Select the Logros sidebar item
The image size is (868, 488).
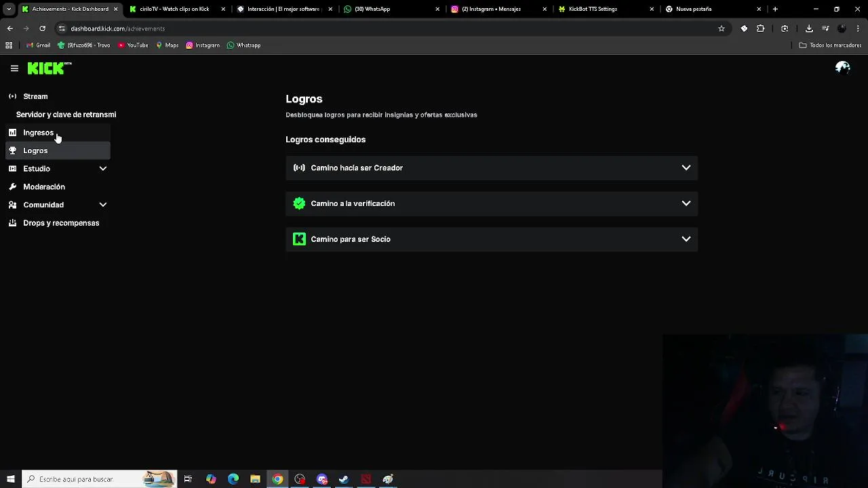(58, 150)
